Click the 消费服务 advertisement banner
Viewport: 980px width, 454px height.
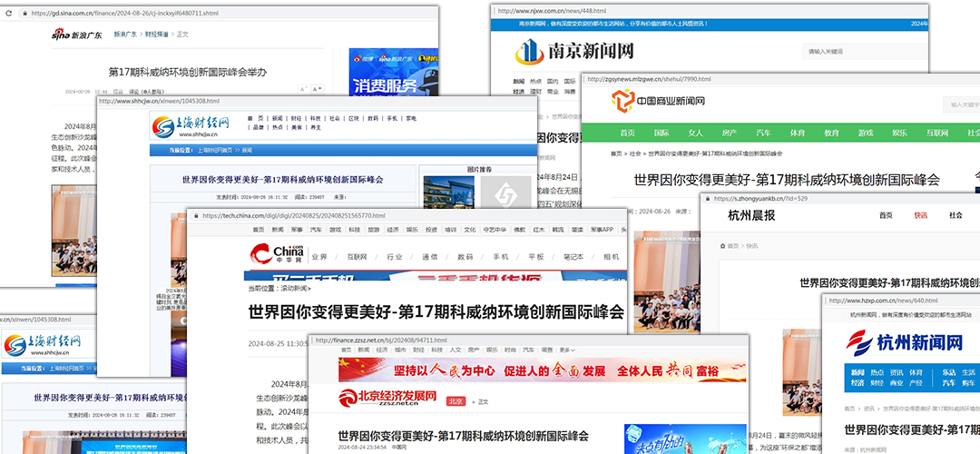pyautogui.click(x=385, y=86)
